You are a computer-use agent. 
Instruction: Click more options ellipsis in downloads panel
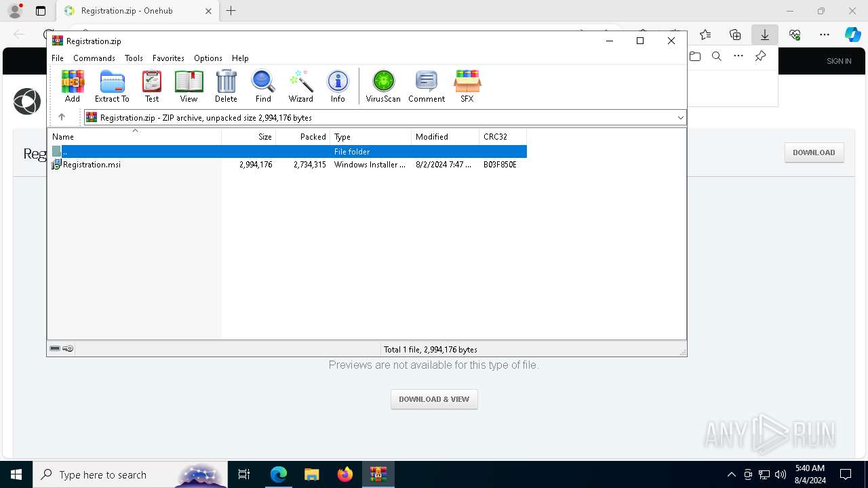pos(738,56)
